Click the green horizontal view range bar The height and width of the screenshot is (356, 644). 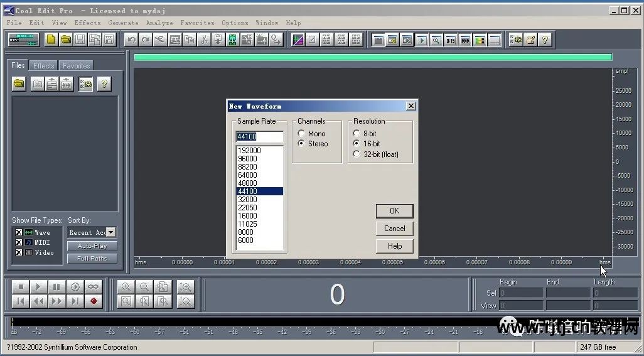point(373,57)
